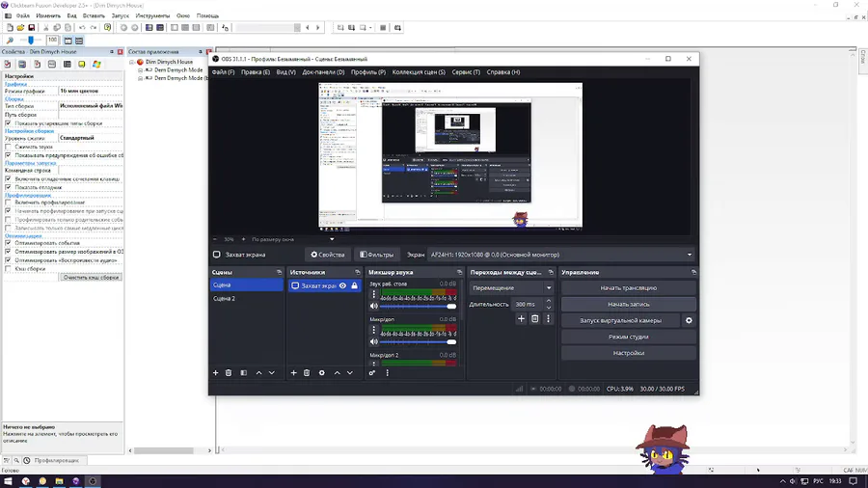Image resolution: width=868 pixels, height=488 pixels.
Task: Click the help icon in Fusion toolbar
Action: click(107, 28)
